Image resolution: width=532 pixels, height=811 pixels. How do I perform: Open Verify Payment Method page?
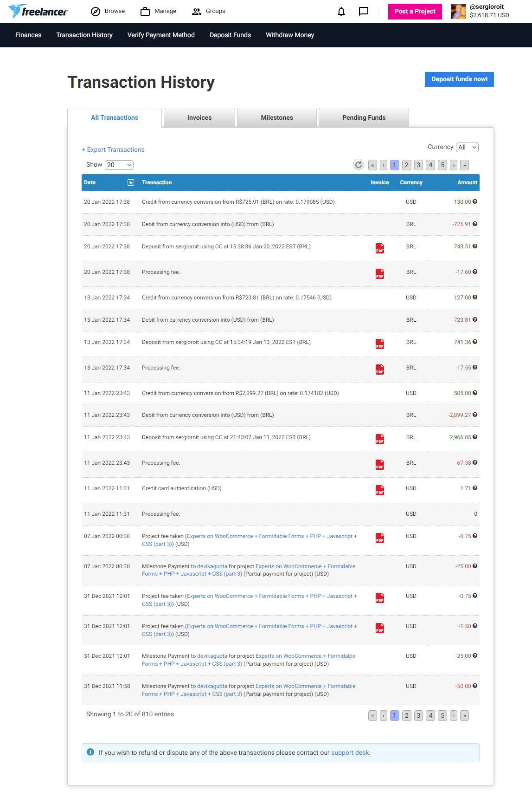pos(161,35)
